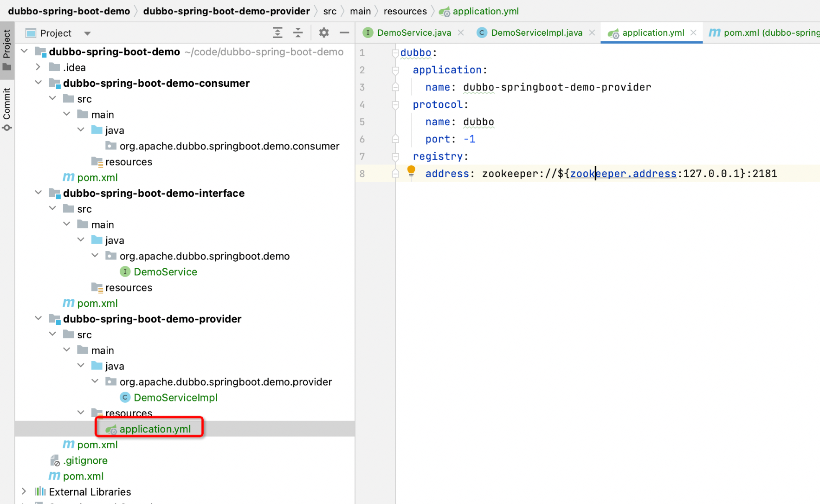Click the Expand All icon in Project panel

click(x=277, y=32)
